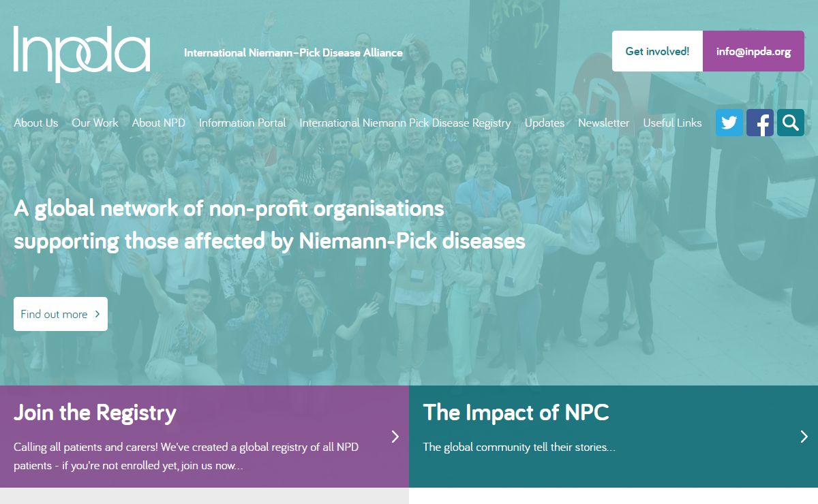Open The Impact of NPC heading link

click(515, 413)
